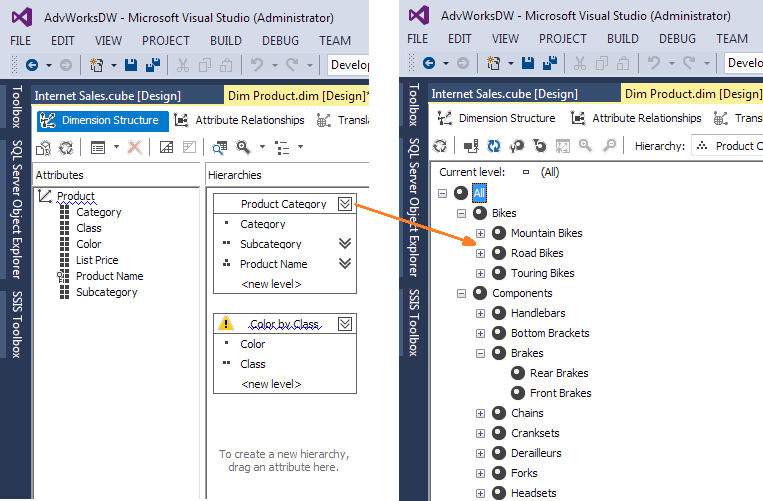Click the red Delete X icon
Image resolution: width=763 pixels, height=501 pixels.
click(x=134, y=147)
